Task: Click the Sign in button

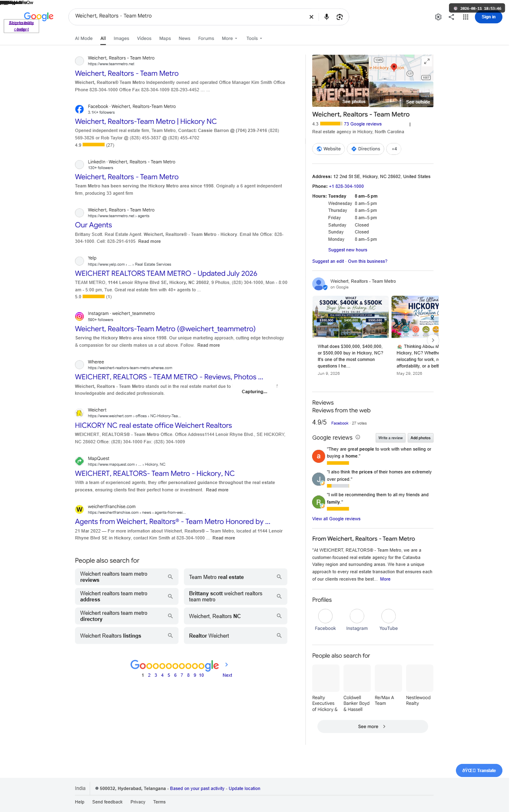Action: 489,17
